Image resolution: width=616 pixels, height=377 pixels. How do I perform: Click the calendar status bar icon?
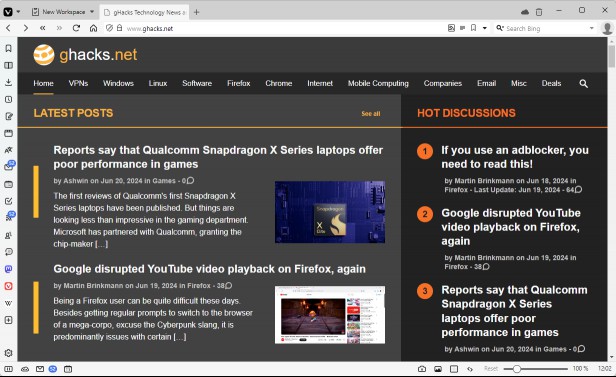pyautogui.click(x=68, y=369)
